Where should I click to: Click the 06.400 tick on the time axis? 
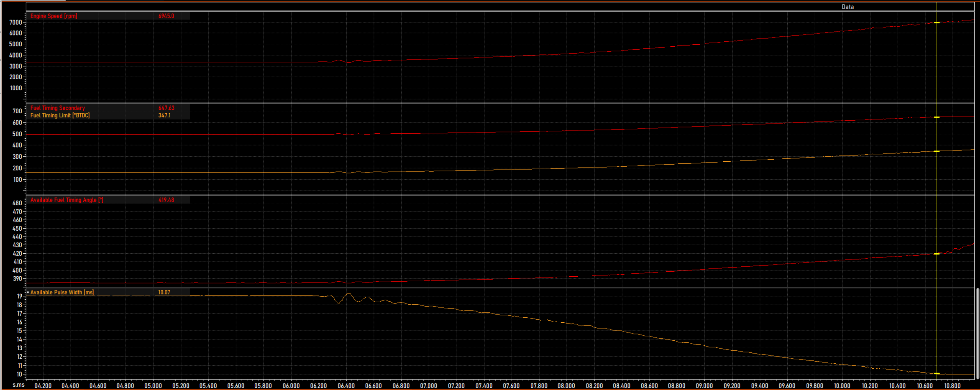coord(346,385)
